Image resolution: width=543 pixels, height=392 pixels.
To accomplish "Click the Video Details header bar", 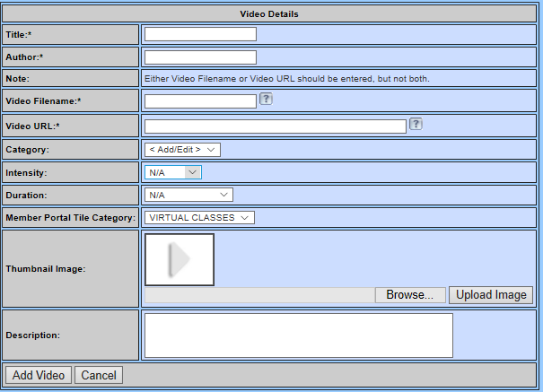I will pos(269,13).
